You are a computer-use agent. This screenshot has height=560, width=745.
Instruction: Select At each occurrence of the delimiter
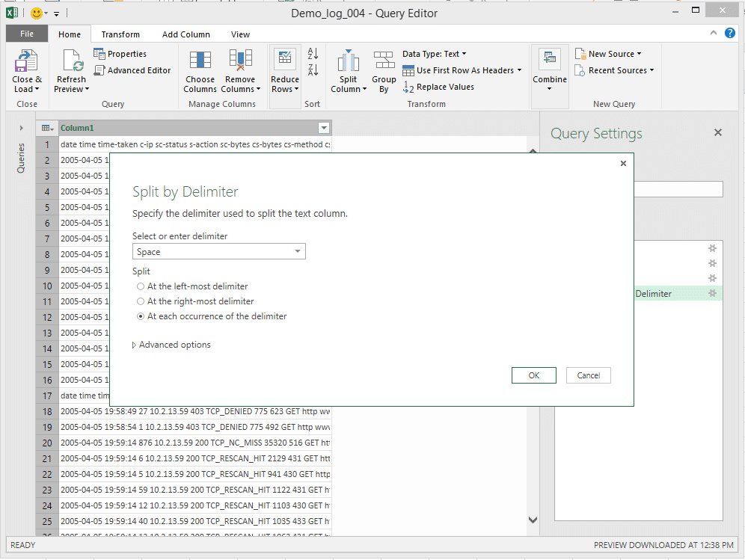click(140, 316)
